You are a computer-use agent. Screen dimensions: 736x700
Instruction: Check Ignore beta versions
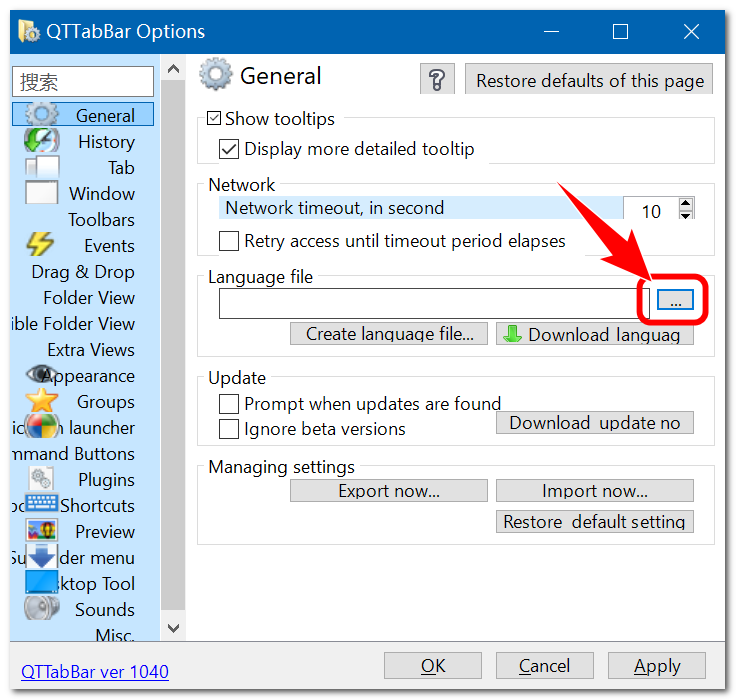point(229,429)
